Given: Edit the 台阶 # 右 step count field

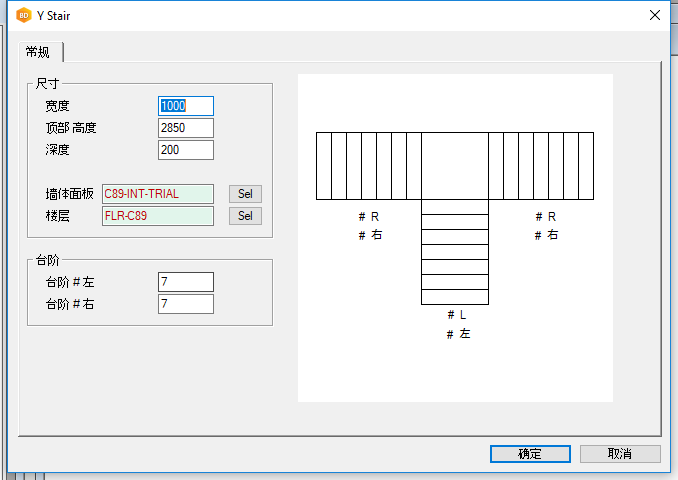Looking at the screenshot, I should pos(186,304).
